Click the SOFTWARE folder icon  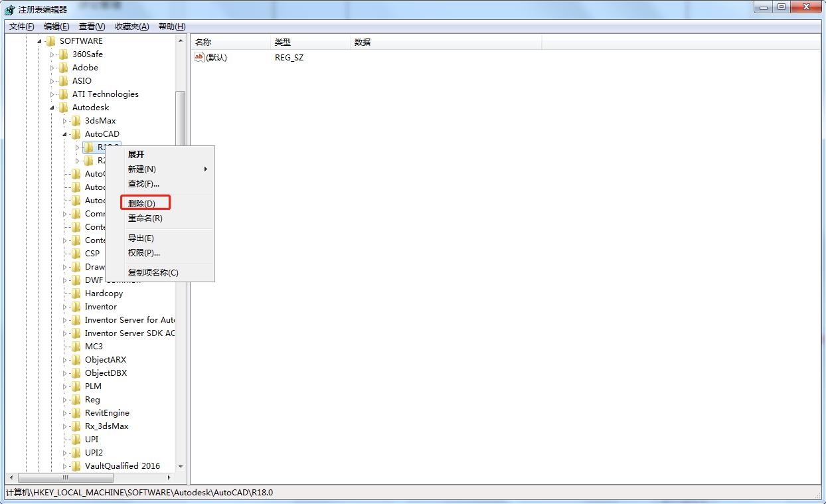(51, 41)
